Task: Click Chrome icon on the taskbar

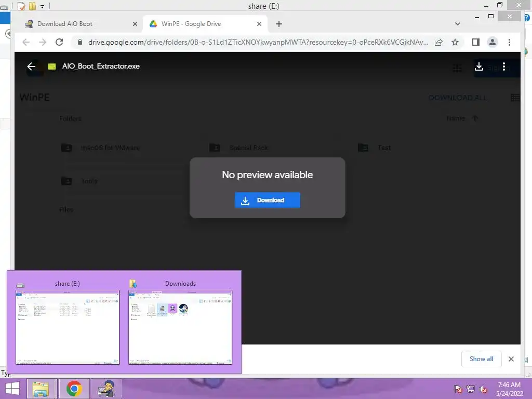Action: tap(74, 389)
